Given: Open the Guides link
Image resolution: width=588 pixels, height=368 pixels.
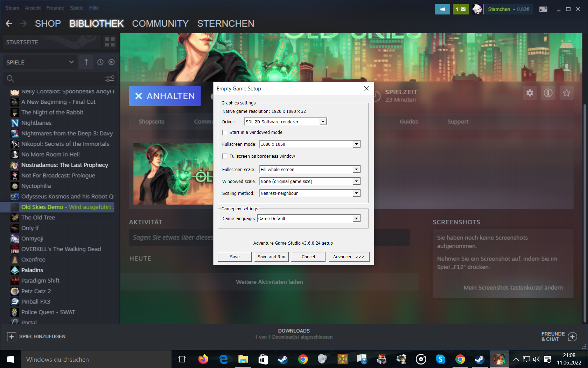Looking at the screenshot, I should point(409,122).
